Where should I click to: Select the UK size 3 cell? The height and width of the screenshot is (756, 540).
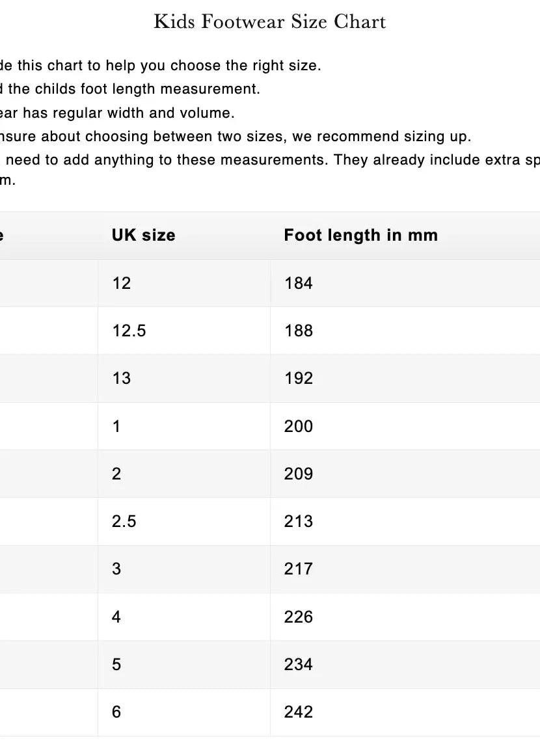tap(116, 569)
